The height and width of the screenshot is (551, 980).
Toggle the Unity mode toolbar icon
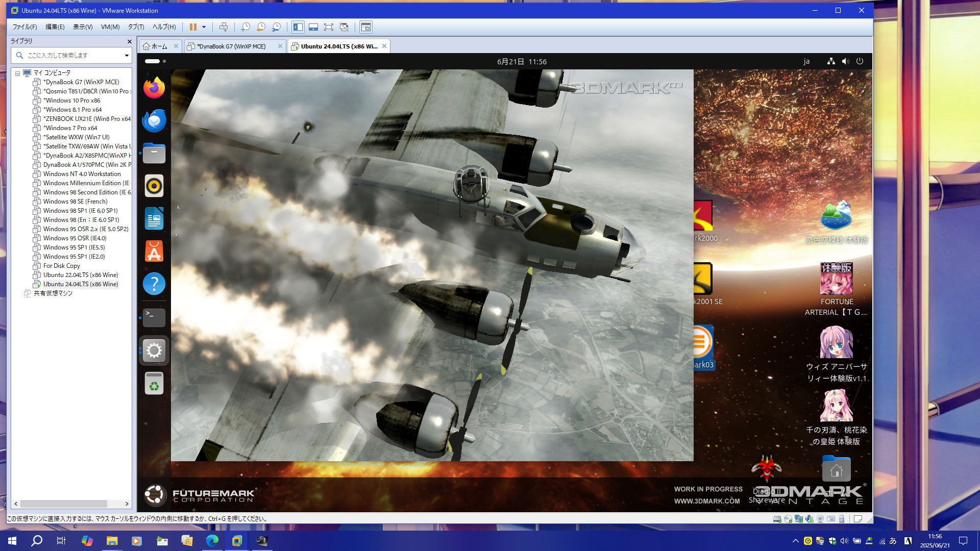(344, 27)
